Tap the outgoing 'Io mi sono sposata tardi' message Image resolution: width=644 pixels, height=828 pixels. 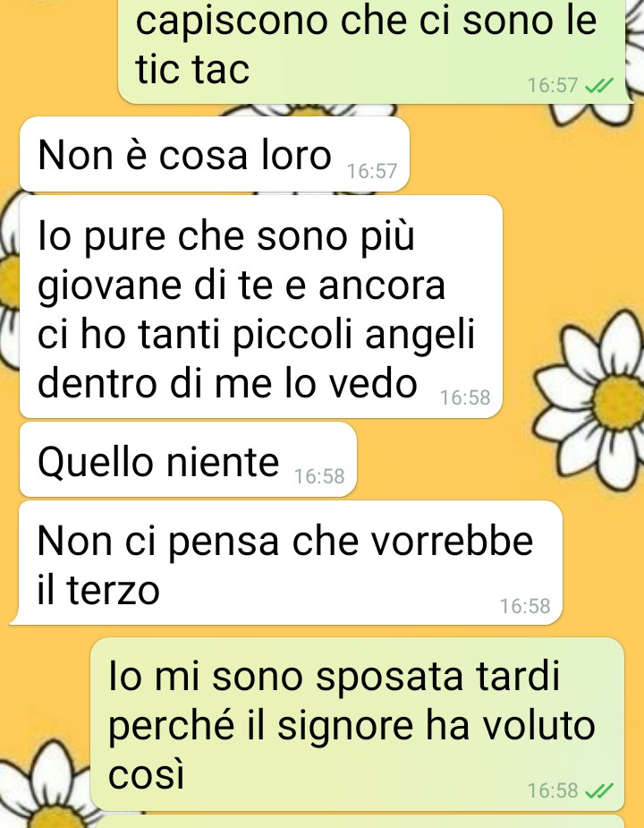pyautogui.click(x=358, y=724)
